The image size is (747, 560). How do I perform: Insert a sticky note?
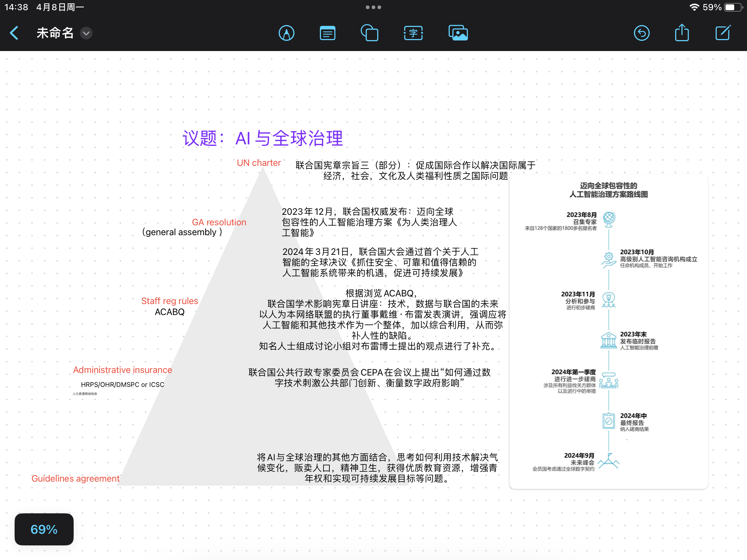328,33
